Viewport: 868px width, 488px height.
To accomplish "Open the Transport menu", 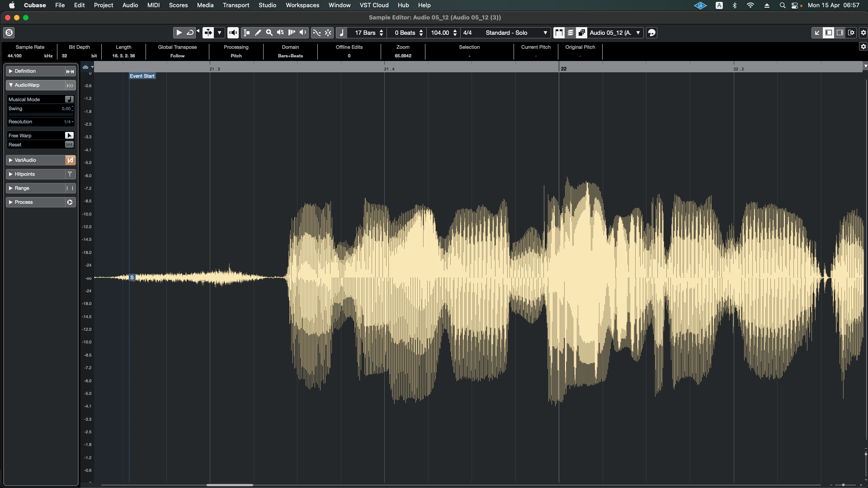I will [236, 5].
